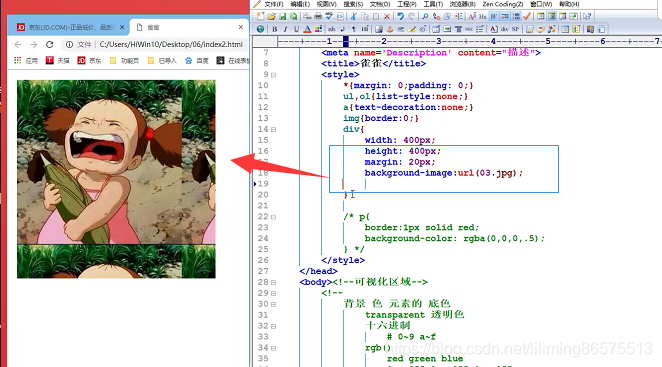Viewport: 662px width, 367px height.
Task: Open the 天猫 bookmark
Action: (57, 60)
